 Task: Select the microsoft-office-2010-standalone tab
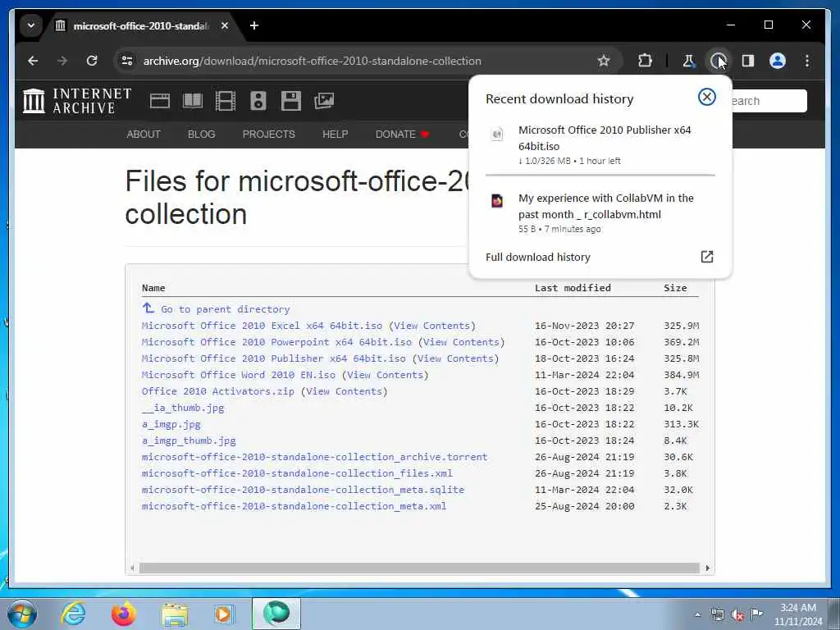point(142,25)
